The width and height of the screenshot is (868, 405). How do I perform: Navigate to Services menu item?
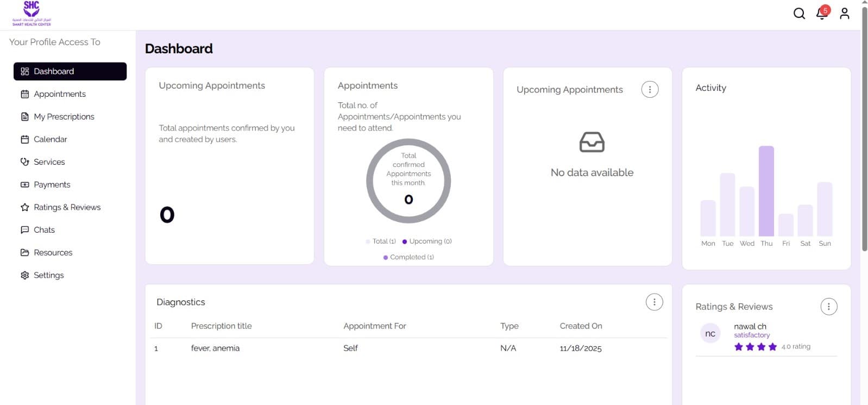click(70, 162)
